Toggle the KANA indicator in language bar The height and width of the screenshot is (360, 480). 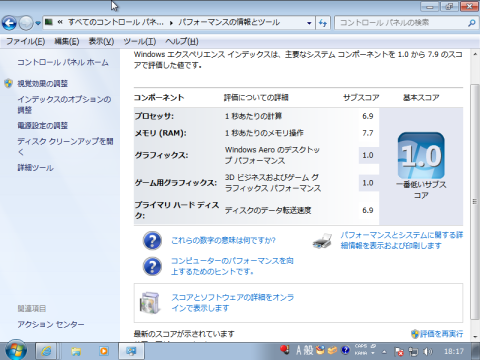[x=361, y=353]
